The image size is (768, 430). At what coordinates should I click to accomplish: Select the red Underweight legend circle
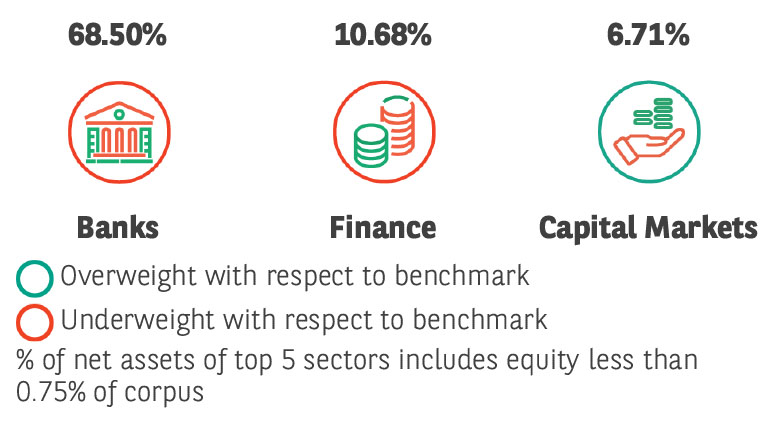(35, 322)
